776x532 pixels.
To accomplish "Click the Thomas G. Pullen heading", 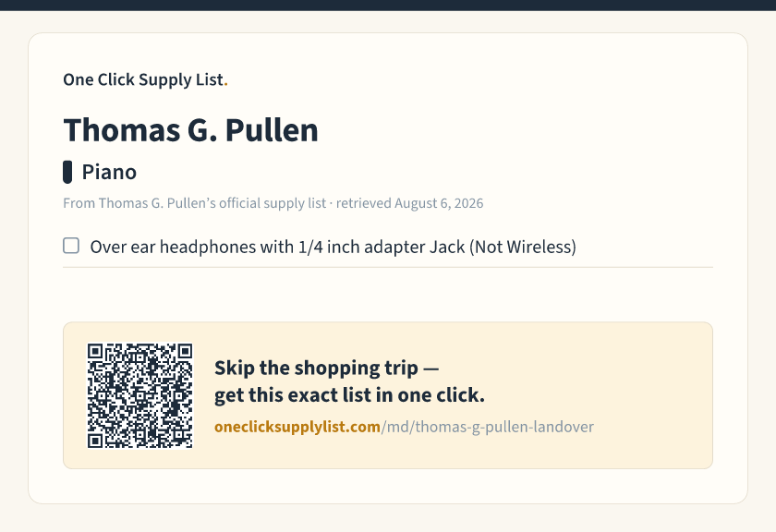I will point(190,130).
